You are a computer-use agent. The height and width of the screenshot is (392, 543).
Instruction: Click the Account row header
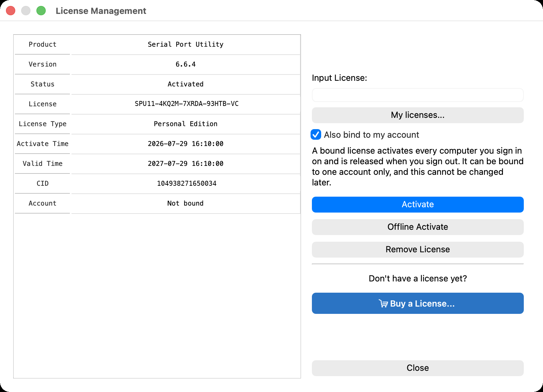point(42,203)
